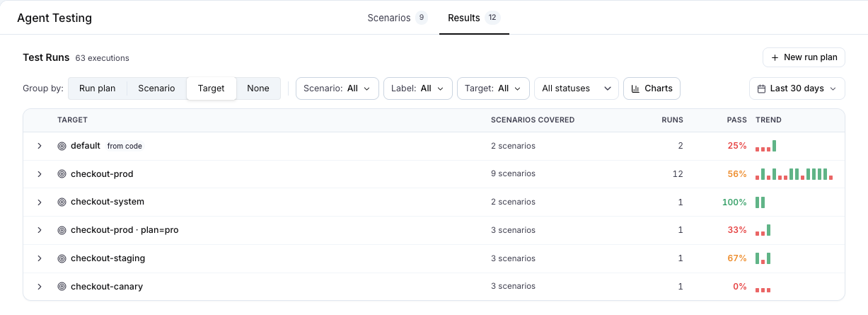Click the 9 scenarios cell for checkout-prod
868x315 pixels.
(x=513, y=174)
